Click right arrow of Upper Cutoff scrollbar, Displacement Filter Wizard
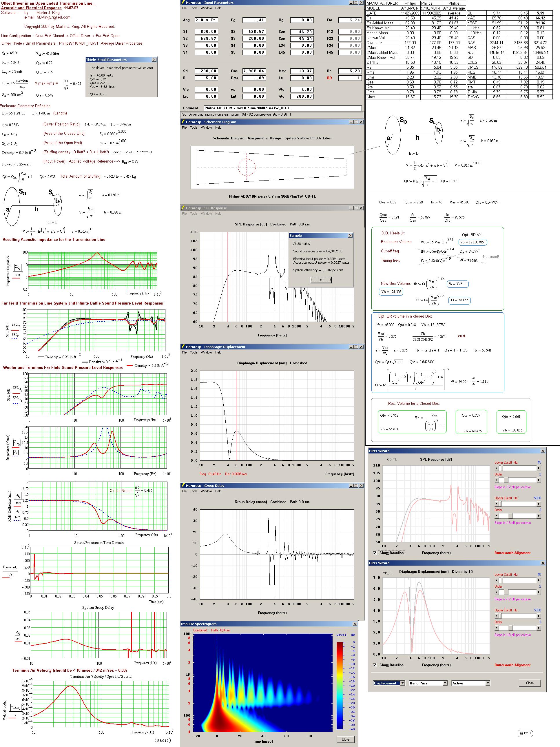Viewport: 560px width, 747px height. (539, 616)
